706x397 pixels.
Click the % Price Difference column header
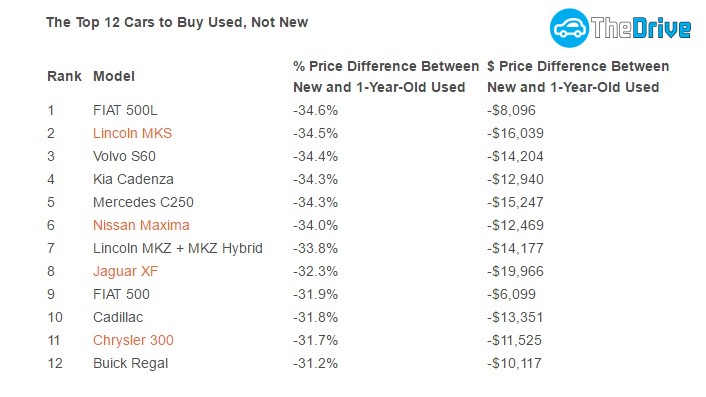[x=386, y=77]
